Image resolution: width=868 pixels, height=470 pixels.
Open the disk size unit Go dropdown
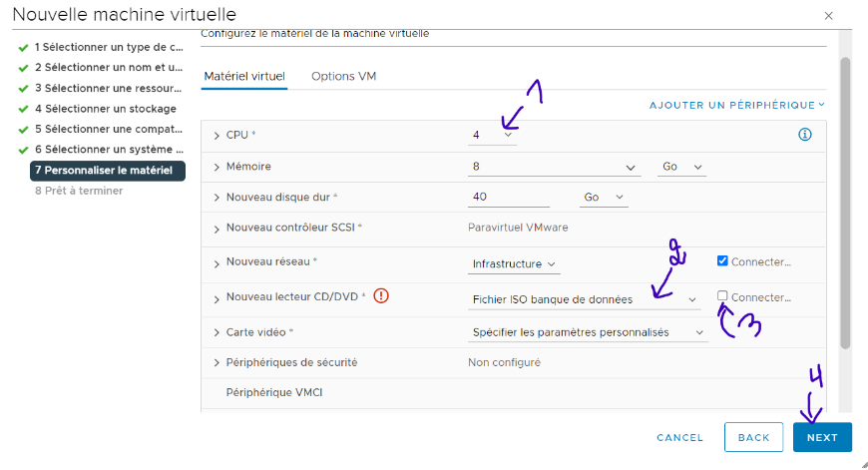pyautogui.click(x=604, y=197)
